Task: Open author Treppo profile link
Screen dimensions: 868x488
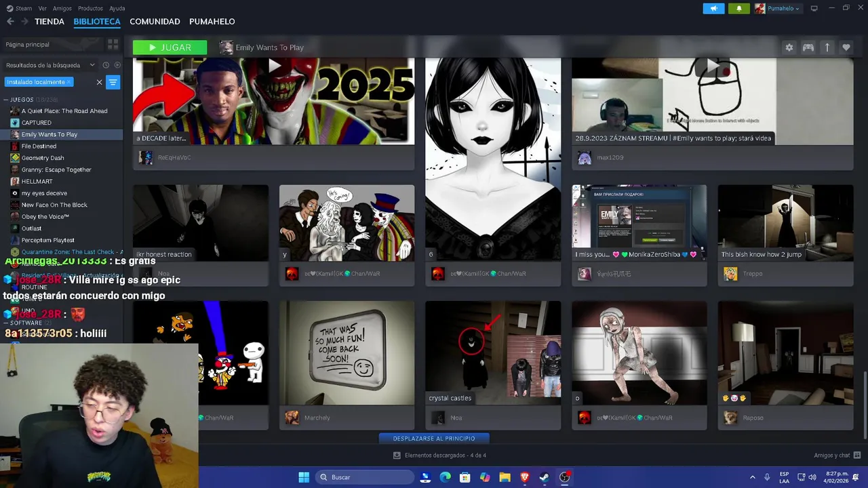Action: coord(753,274)
